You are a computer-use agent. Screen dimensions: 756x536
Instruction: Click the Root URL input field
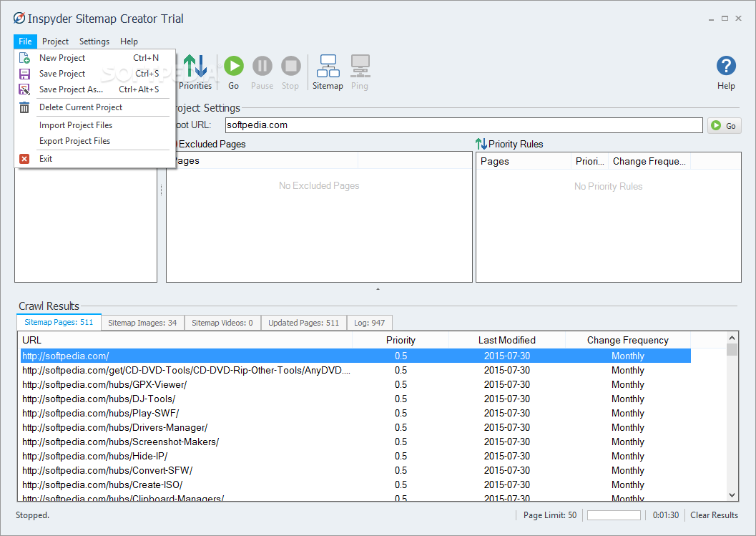[463, 125]
